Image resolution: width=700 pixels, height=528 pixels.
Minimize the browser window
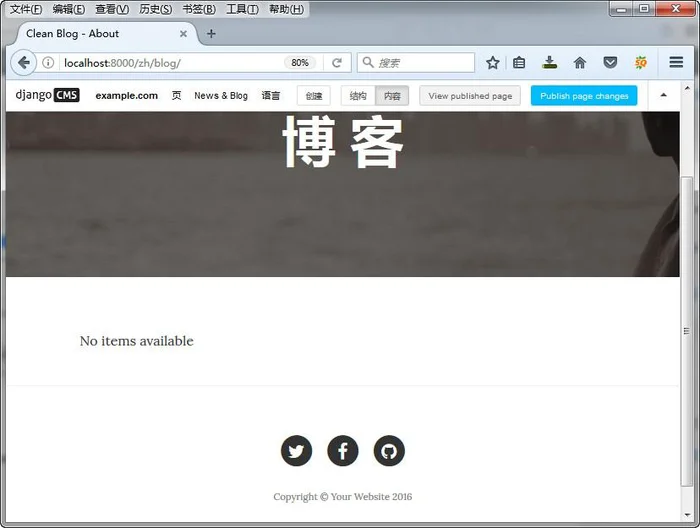click(x=621, y=9)
